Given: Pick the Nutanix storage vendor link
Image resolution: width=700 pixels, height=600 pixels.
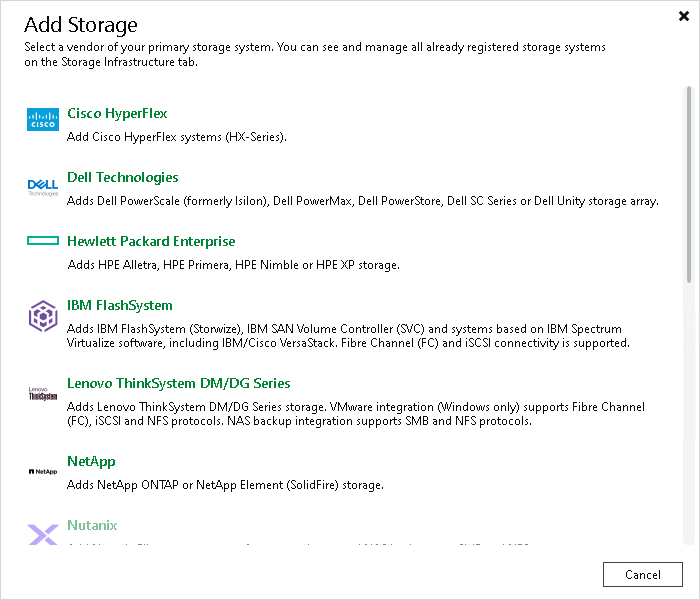Looking at the screenshot, I should pos(92,525).
